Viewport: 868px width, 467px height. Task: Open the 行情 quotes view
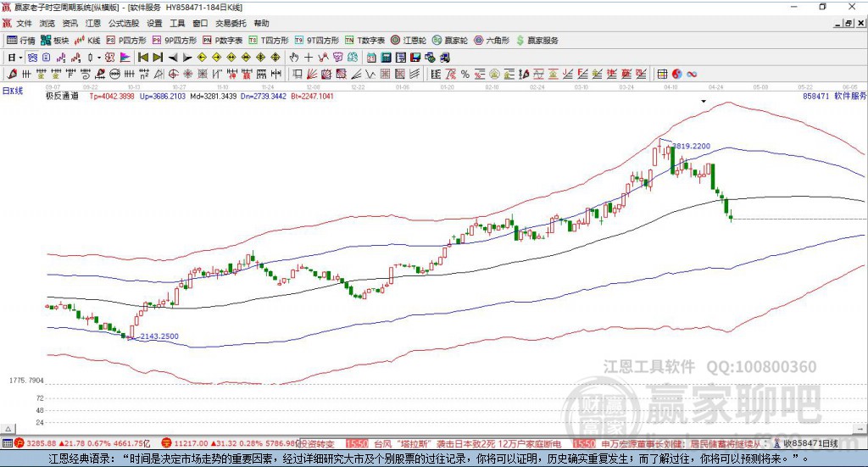tap(20, 41)
